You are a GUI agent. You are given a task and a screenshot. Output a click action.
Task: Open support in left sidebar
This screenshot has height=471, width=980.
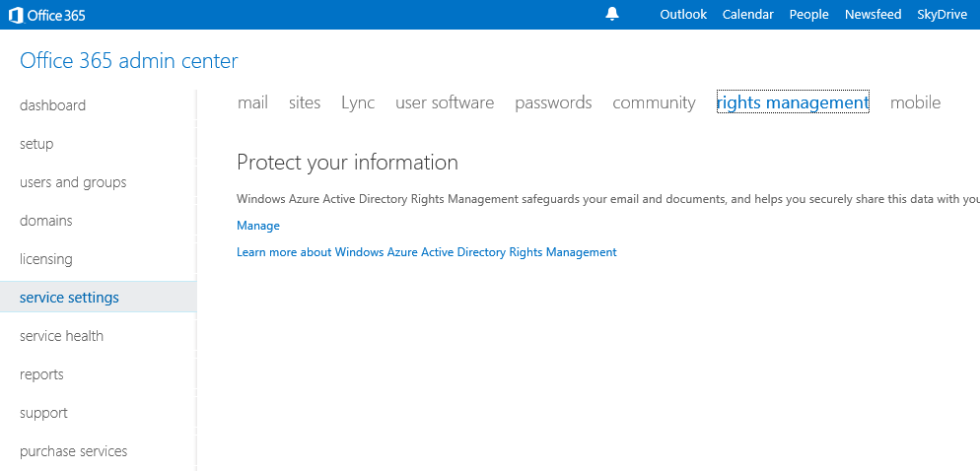pos(43,413)
